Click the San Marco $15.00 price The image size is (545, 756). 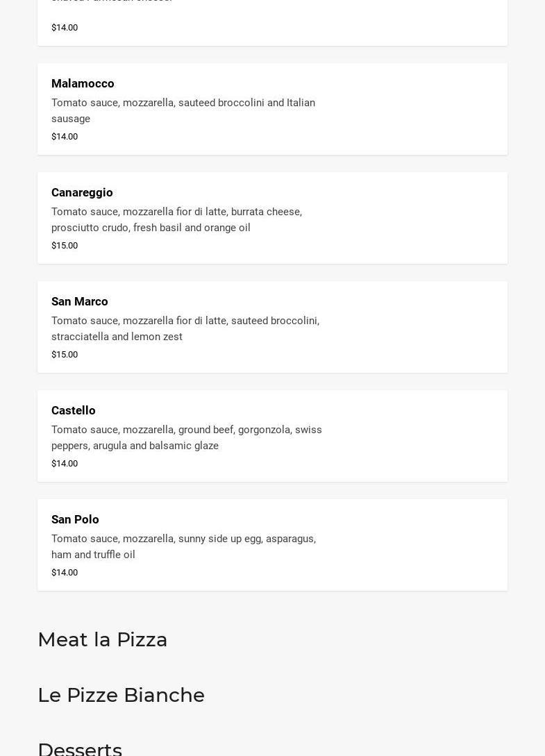pos(65,355)
